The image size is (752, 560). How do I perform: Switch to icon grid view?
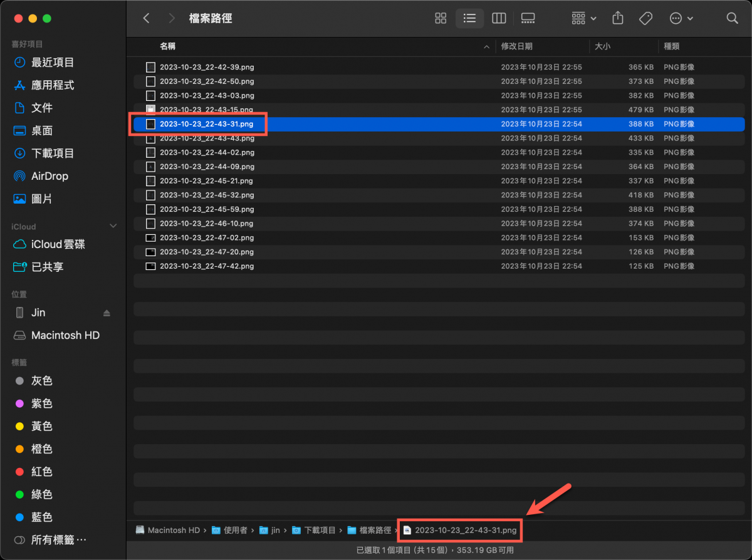(441, 18)
